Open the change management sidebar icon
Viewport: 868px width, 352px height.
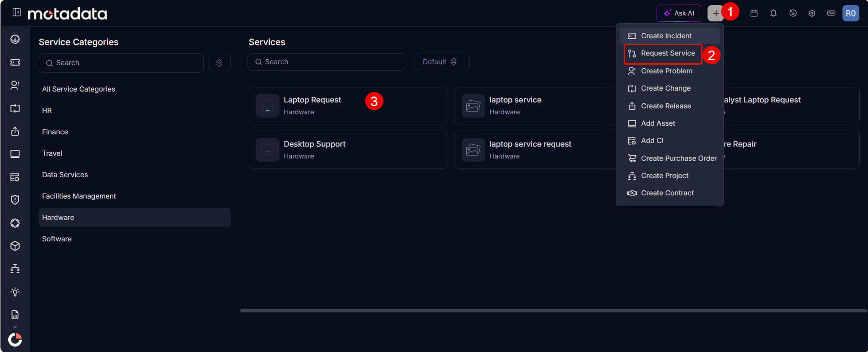click(x=15, y=108)
